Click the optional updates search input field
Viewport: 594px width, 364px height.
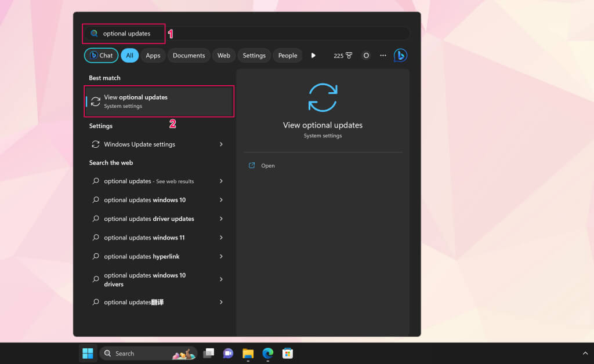coord(246,34)
